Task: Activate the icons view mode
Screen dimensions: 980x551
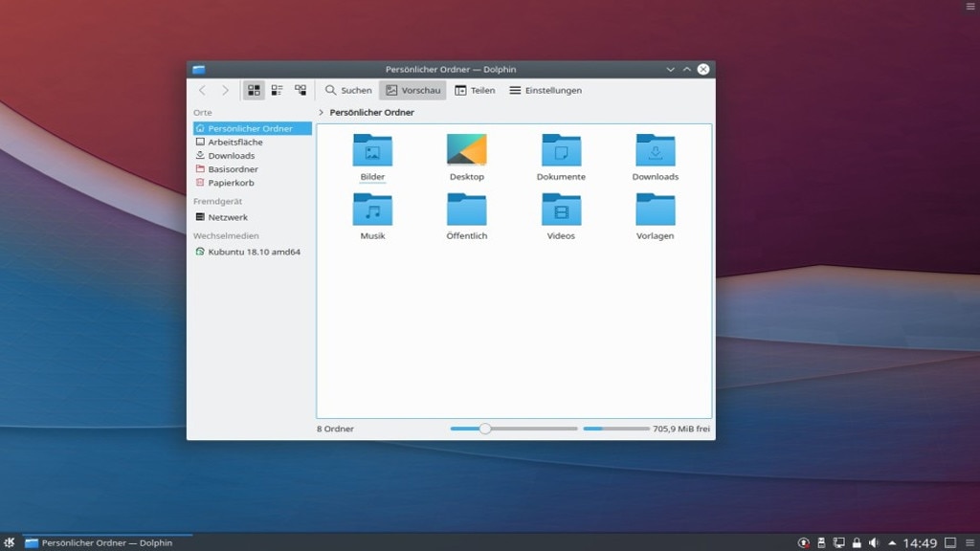Action: pyautogui.click(x=254, y=90)
